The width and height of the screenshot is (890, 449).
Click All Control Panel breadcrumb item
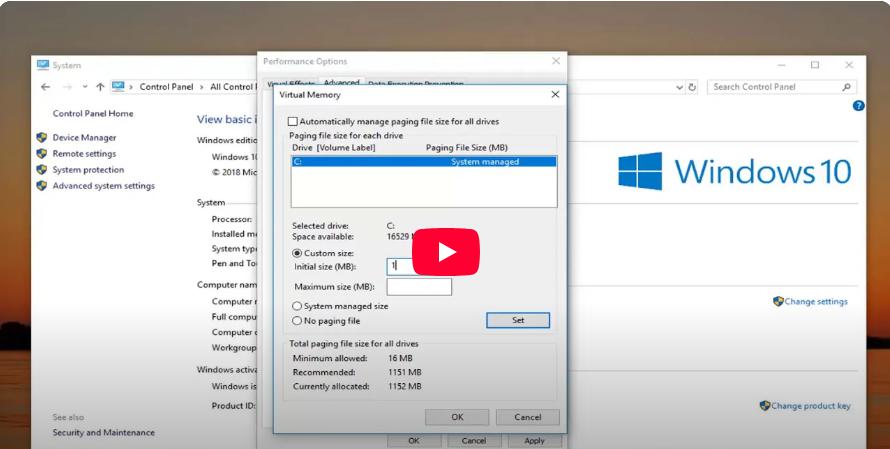tap(233, 87)
